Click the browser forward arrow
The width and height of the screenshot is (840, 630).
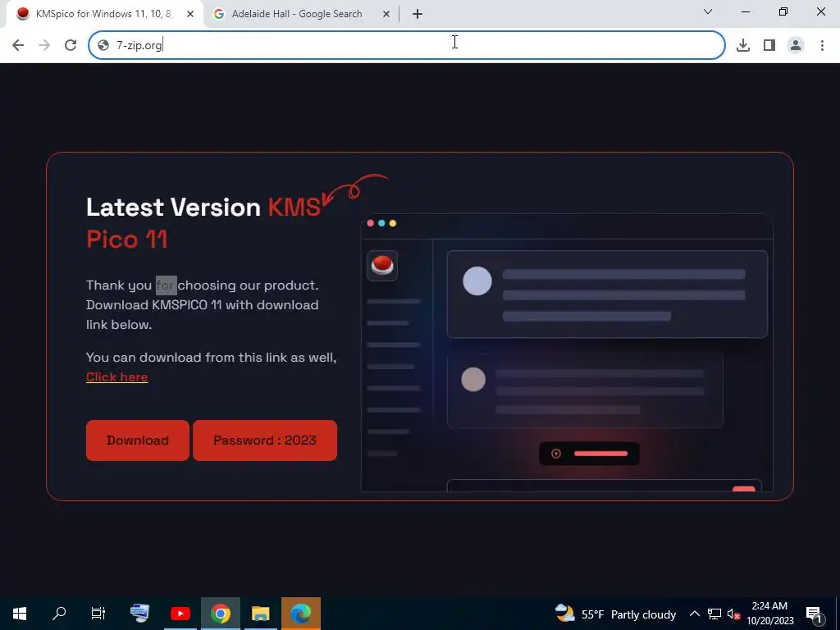tap(44, 45)
